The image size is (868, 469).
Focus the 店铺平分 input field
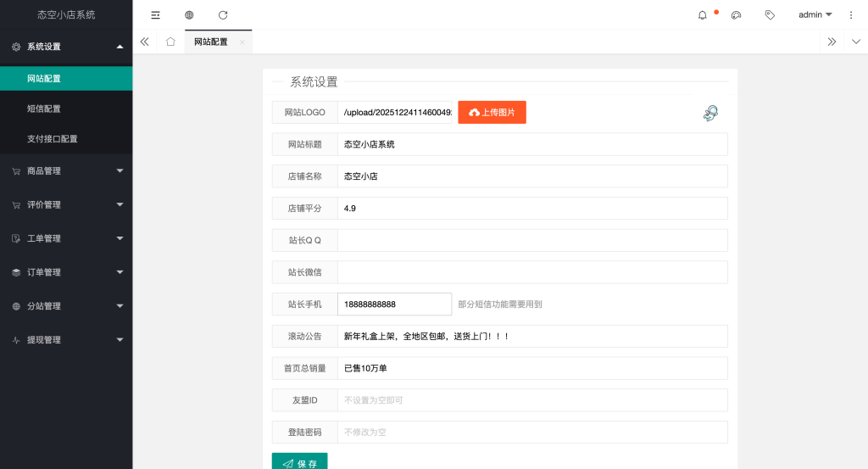pos(532,209)
